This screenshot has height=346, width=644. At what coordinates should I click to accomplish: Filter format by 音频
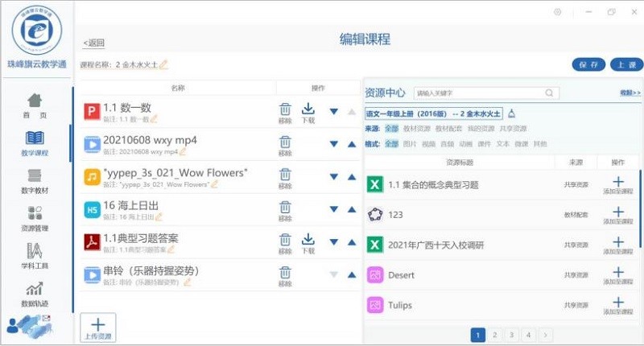[448, 144]
